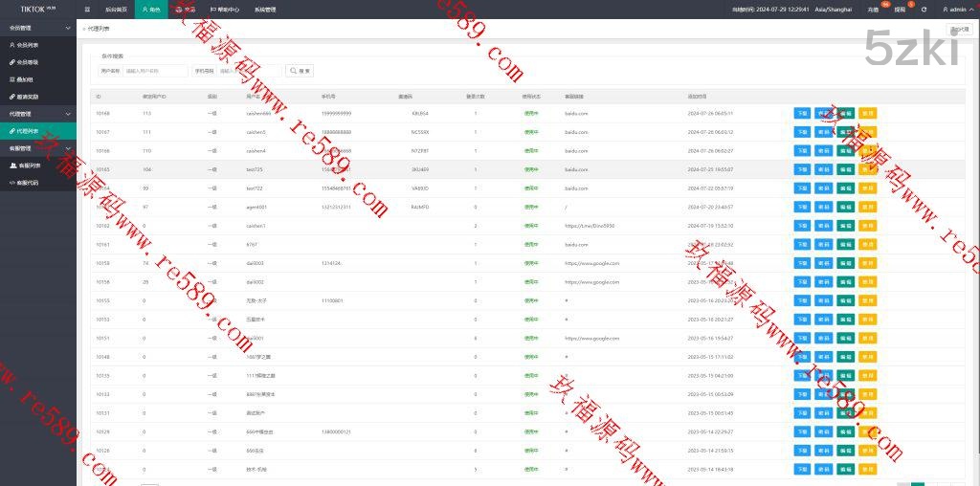Click the magnifier 搜索 search button
This screenshot has height=486, width=980.
pyautogui.click(x=301, y=71)
